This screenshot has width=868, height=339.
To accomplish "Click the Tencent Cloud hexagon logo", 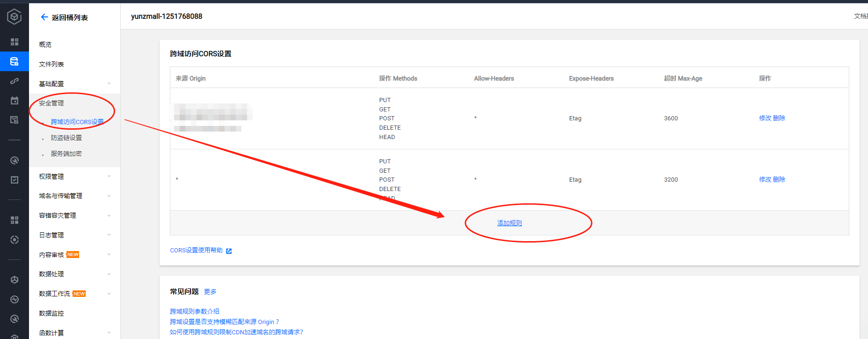I will [x=15, y=17].
